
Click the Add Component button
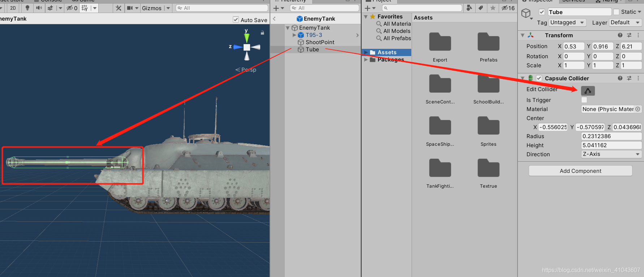tap(580, 171)
